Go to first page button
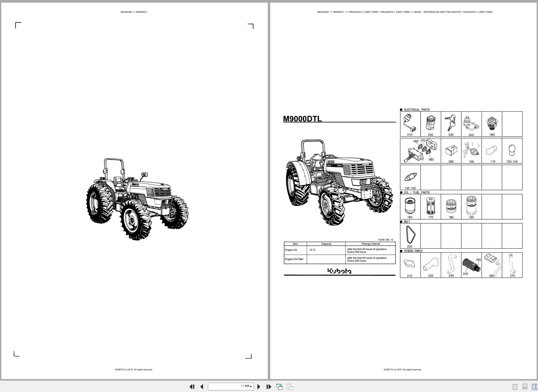Screen dimensions: 538x392 (x=192, y=387)
